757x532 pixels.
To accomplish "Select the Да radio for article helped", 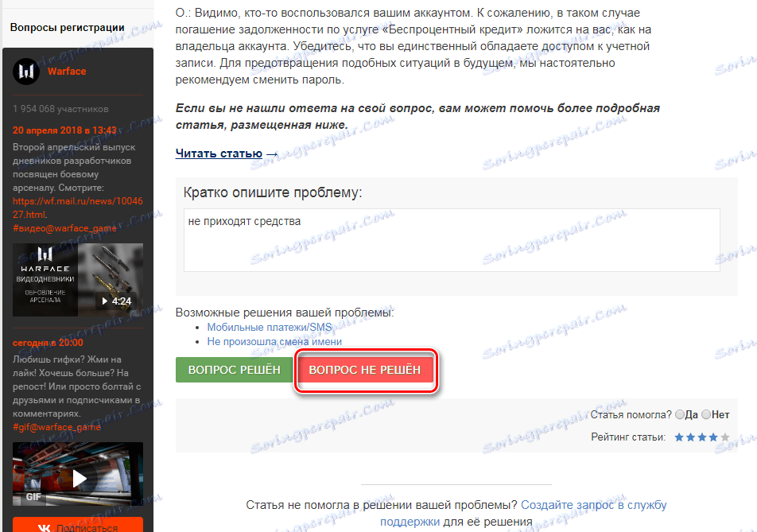I will 680,414.
